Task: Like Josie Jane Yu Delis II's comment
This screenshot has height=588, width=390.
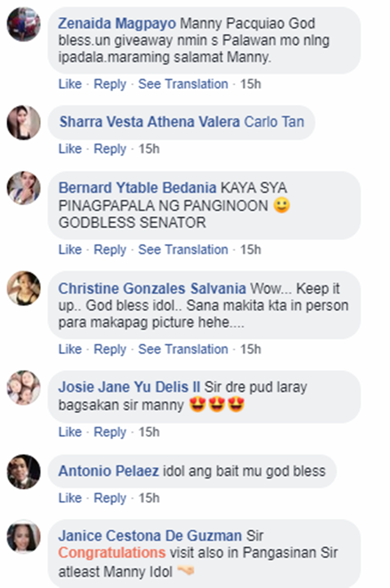Action: [70, 432]
